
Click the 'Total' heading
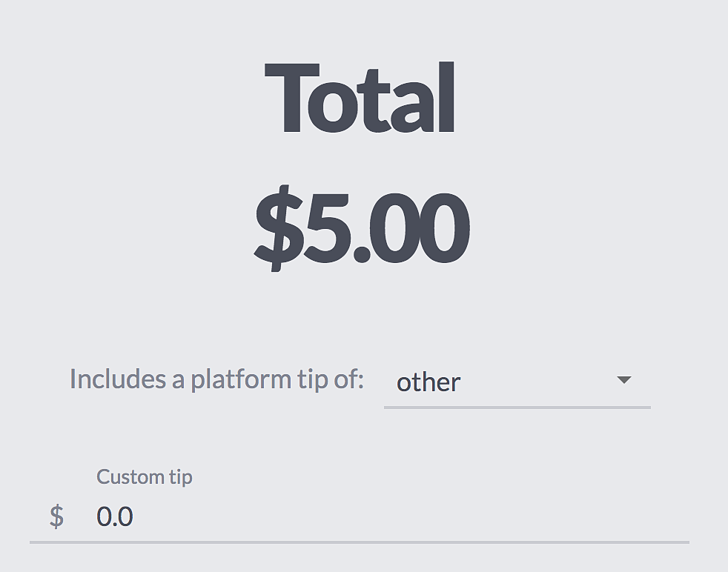click(x=360, y=99)
